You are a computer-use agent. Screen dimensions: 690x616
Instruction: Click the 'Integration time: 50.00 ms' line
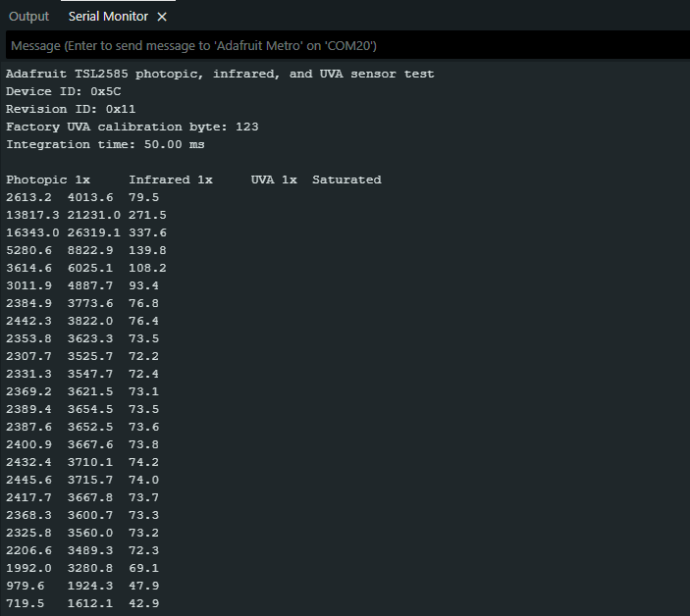[105, 144]
